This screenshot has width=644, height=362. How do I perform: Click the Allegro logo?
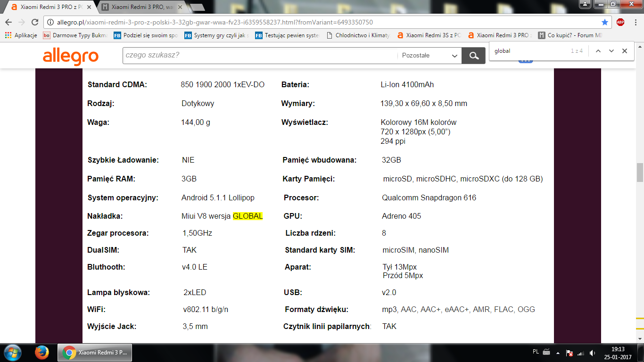pos(71,56)
